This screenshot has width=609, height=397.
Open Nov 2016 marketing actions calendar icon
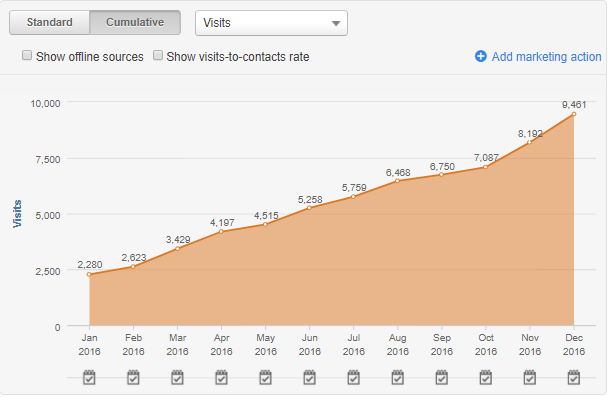point(530,377)
